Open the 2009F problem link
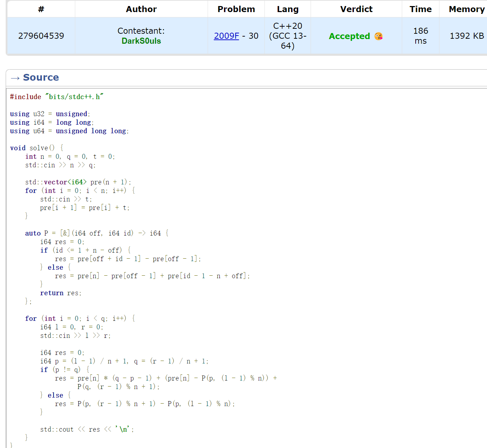 226,36
